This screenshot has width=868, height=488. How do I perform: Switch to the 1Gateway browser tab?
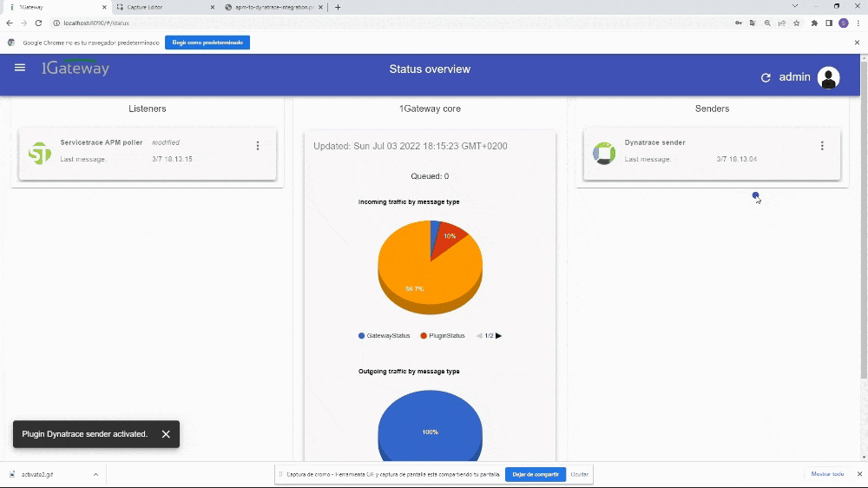pos(56,7)
